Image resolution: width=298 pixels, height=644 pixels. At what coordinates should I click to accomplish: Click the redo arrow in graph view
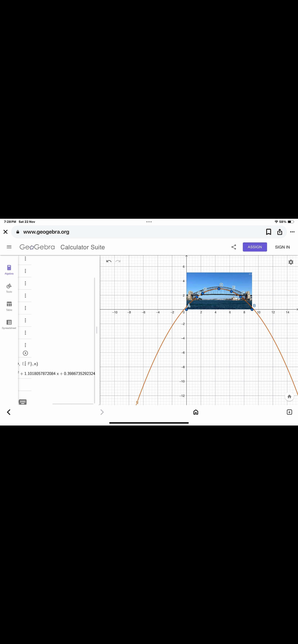[118, 261]
